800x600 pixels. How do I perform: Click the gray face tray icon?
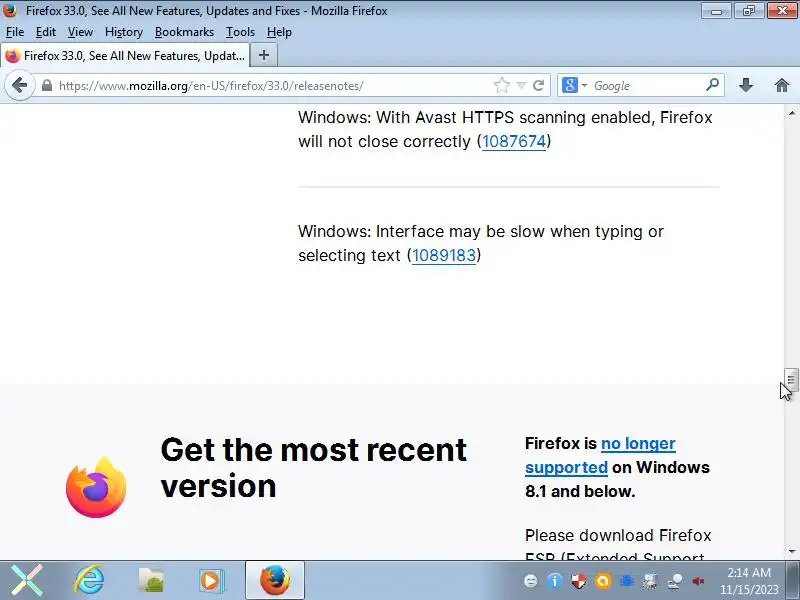click(531, 581)
